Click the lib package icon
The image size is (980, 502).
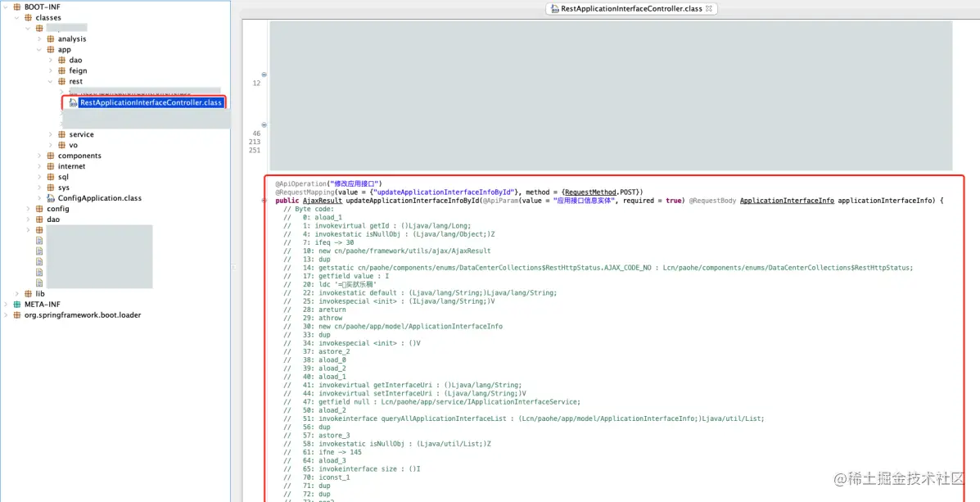[28, 293]
